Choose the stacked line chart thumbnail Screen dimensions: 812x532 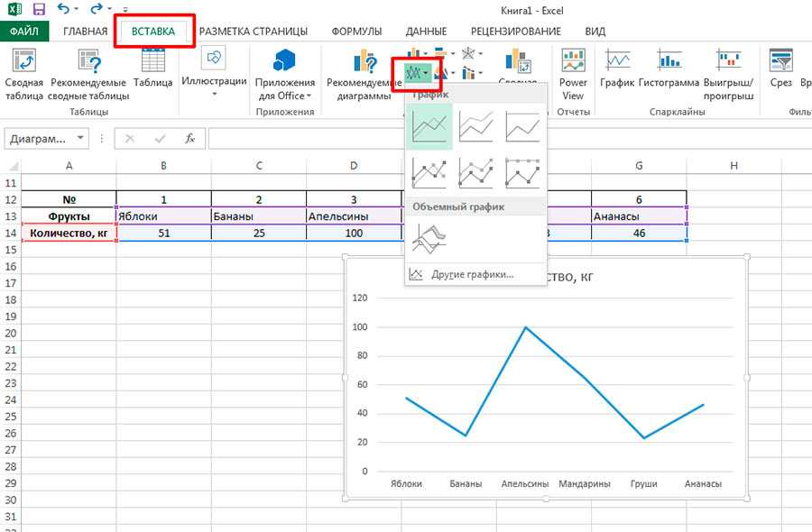(475, 127)
